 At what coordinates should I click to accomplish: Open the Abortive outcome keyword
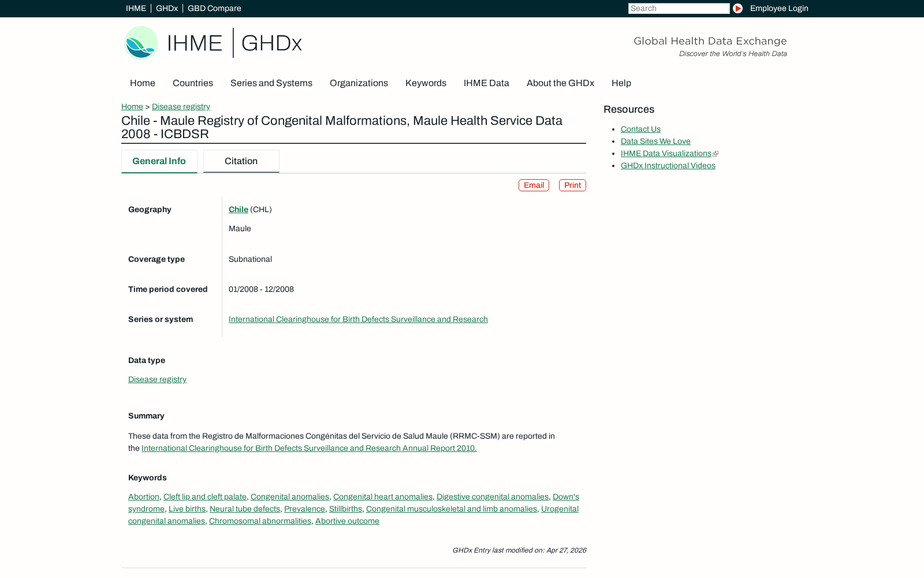(347, 521)
